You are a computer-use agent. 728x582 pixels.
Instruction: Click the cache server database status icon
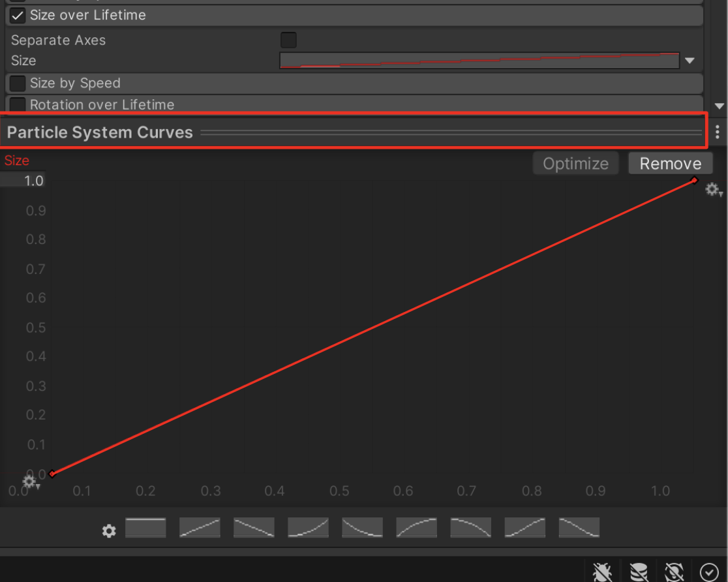pyautogui.click(x=639, y=572)
